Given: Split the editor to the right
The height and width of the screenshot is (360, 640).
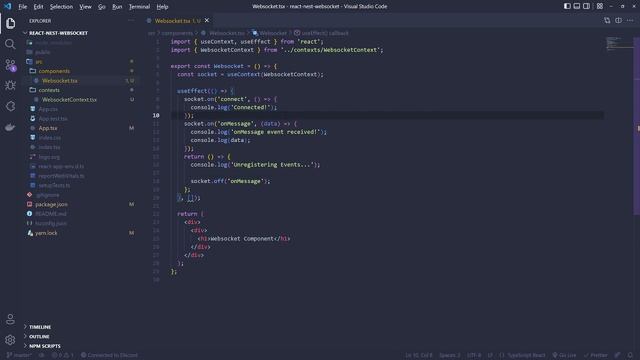Looking at the screenshot, I should tap(619, 20).
